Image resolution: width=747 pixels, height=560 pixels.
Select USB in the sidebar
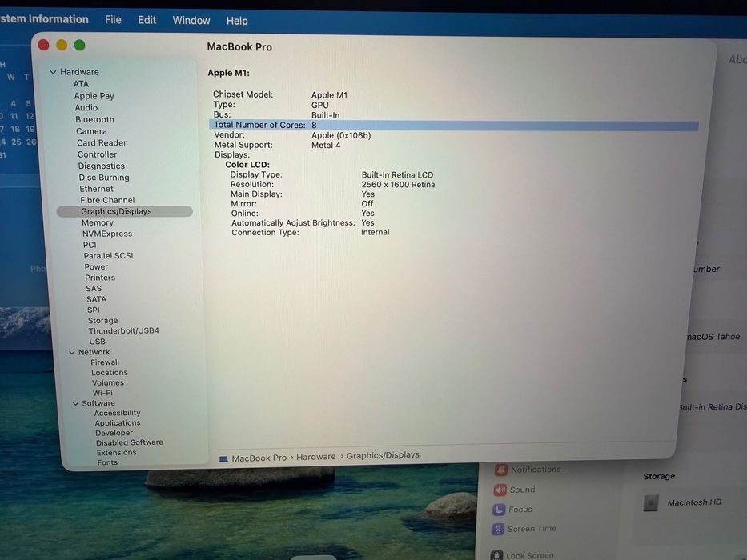pos(97,342)
